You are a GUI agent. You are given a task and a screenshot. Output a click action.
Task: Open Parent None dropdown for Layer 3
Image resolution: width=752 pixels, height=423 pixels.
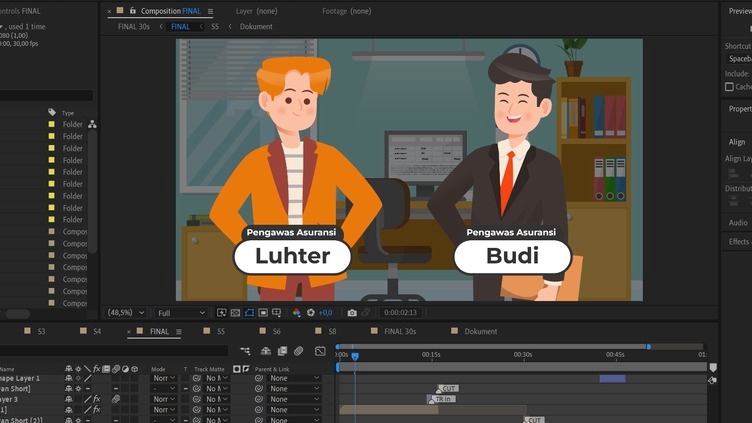point(294,399)
